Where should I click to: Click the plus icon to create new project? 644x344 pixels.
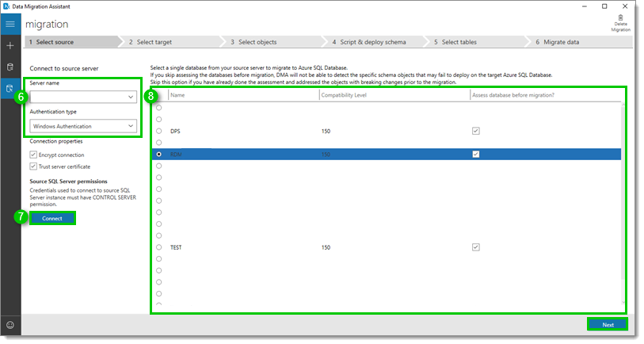click(10, 46)
